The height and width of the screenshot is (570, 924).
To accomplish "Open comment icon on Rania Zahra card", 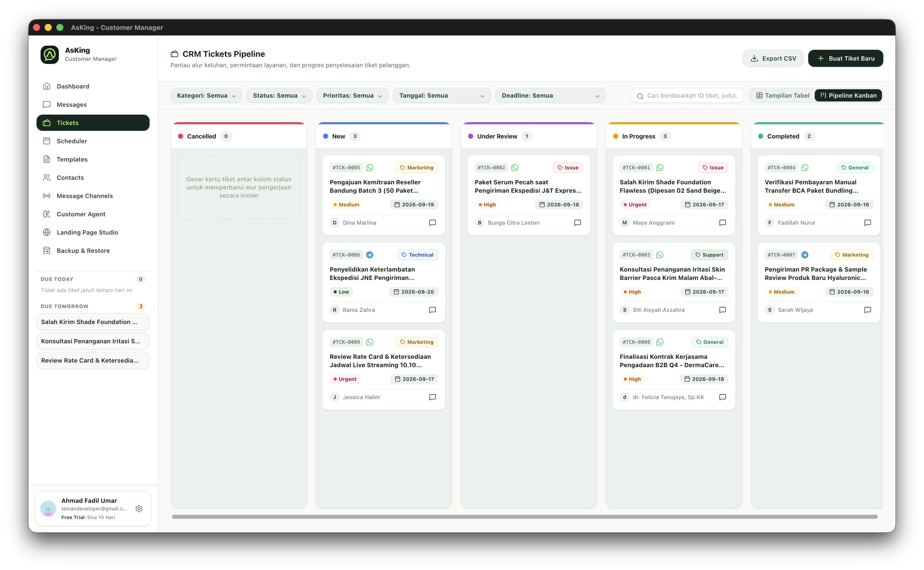I will (x=432, y=310).
